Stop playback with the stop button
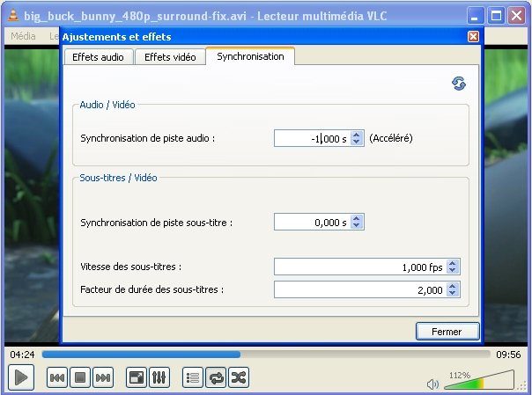The image size is (532, 395). coord(80,377)
